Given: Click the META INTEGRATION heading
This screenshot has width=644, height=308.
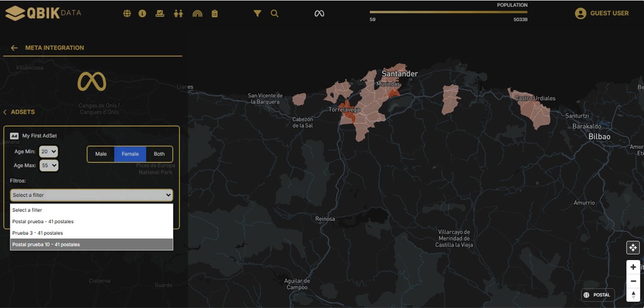Looking at the screenshot, I should click(55, 48).
